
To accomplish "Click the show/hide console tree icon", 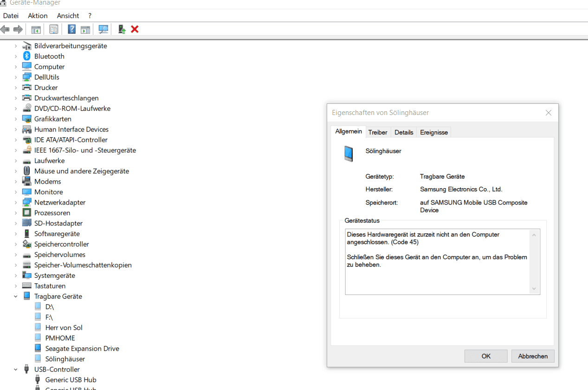I will click(36, 29).
